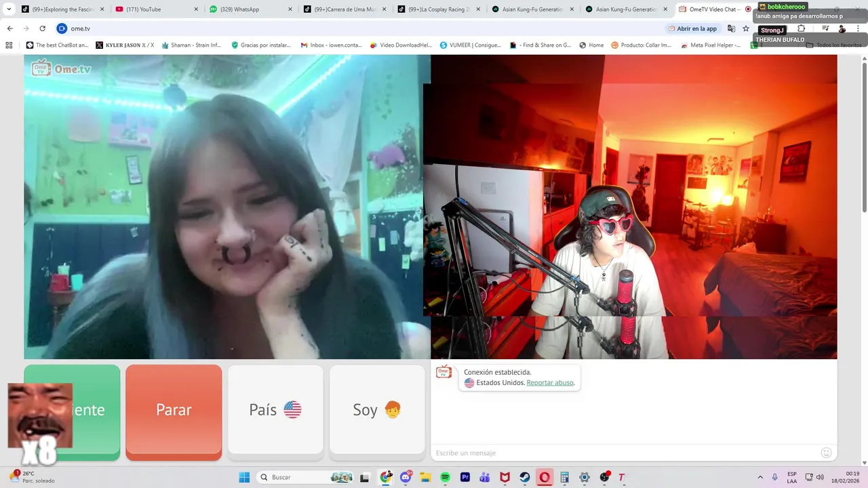
Task: Open Adobe Premiere Pro in taskbar
Action: coord(465,477)
